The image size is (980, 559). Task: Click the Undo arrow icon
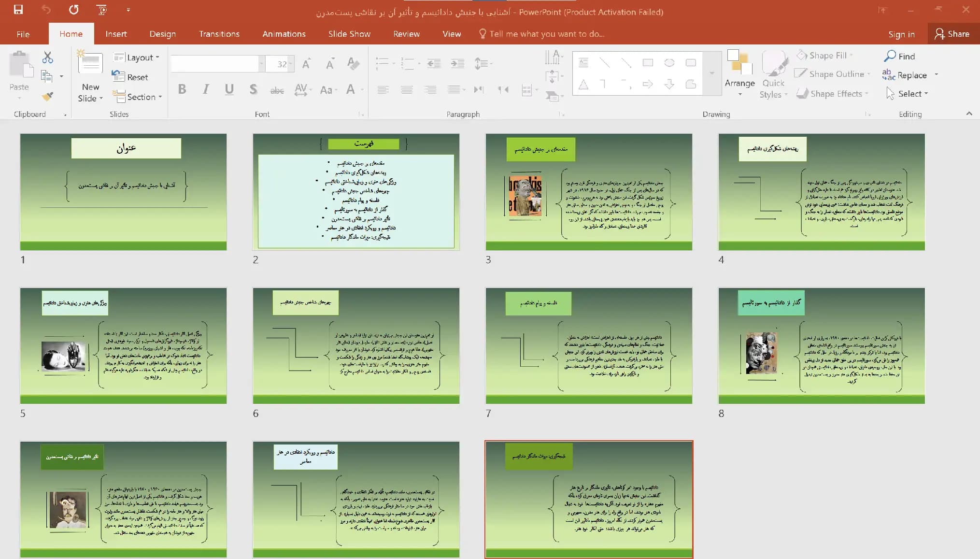tap(46, 10)
